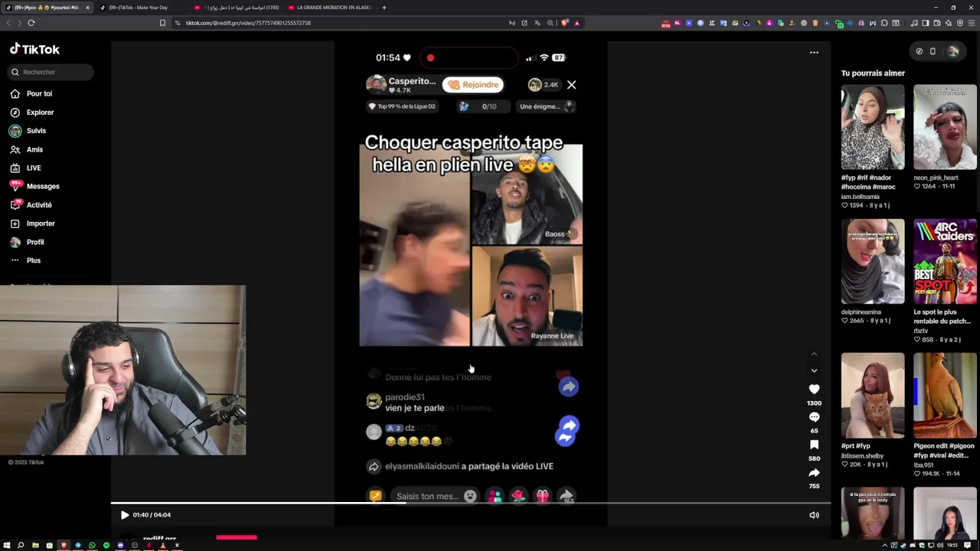Switch to the TikTok Make Your Day tab
The width and height of the screenshot is (980, 551).
(x=138, y=8)
